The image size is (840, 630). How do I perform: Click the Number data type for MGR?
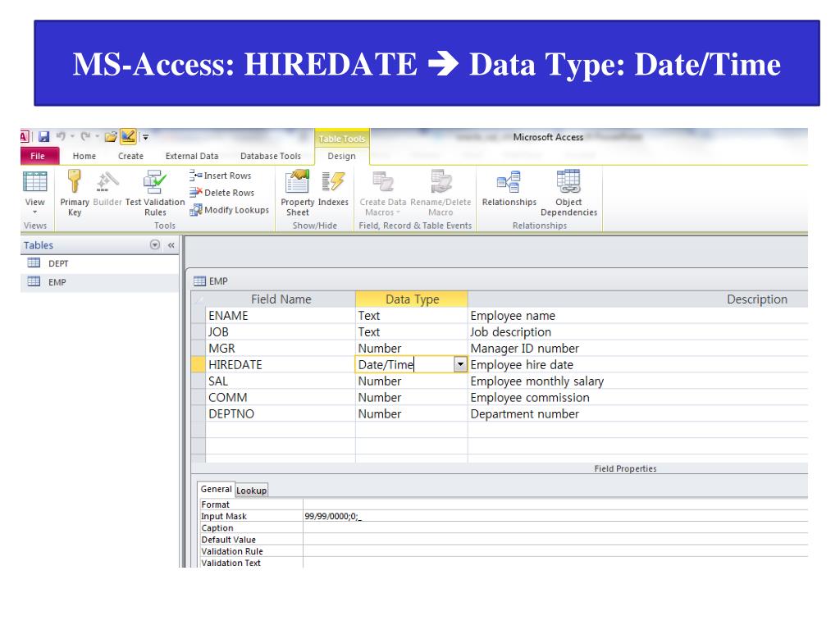(x=412, y=348)
